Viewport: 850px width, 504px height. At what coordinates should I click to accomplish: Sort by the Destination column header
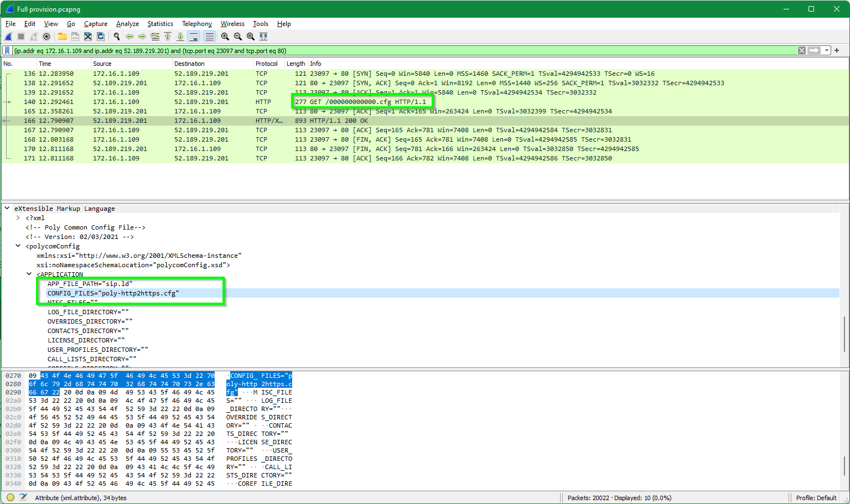coord(212,64)
